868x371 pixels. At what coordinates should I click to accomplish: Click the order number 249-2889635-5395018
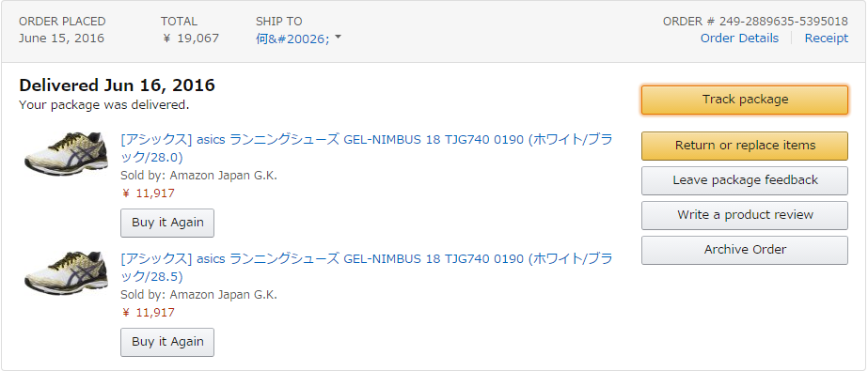coord(755,22)
